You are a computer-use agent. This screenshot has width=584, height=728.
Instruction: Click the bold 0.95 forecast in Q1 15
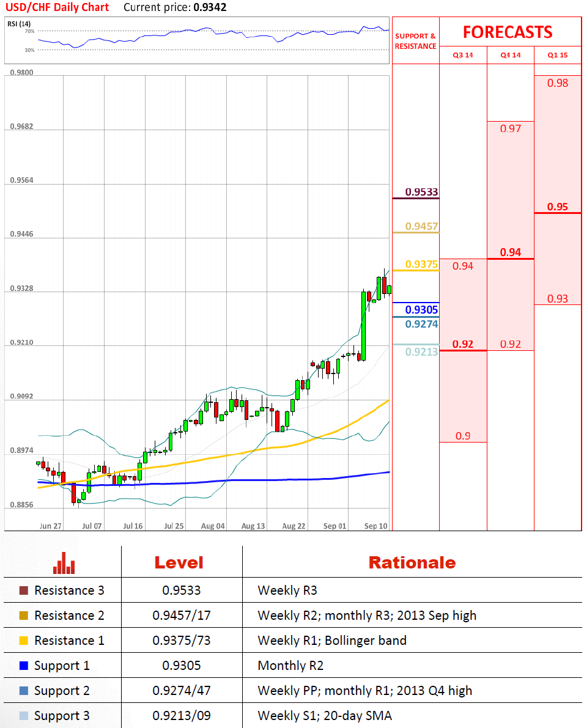click(557, 207)
